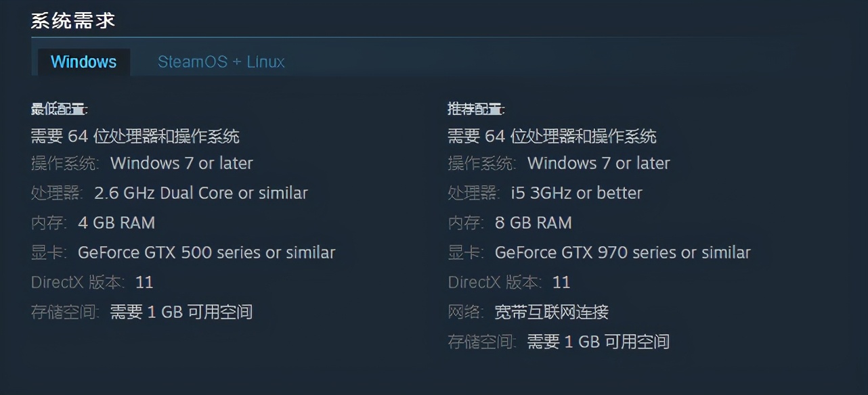The image size is (868, 395).
Task: Select the 最低配置 heading label
Action: tap(60, 109)
